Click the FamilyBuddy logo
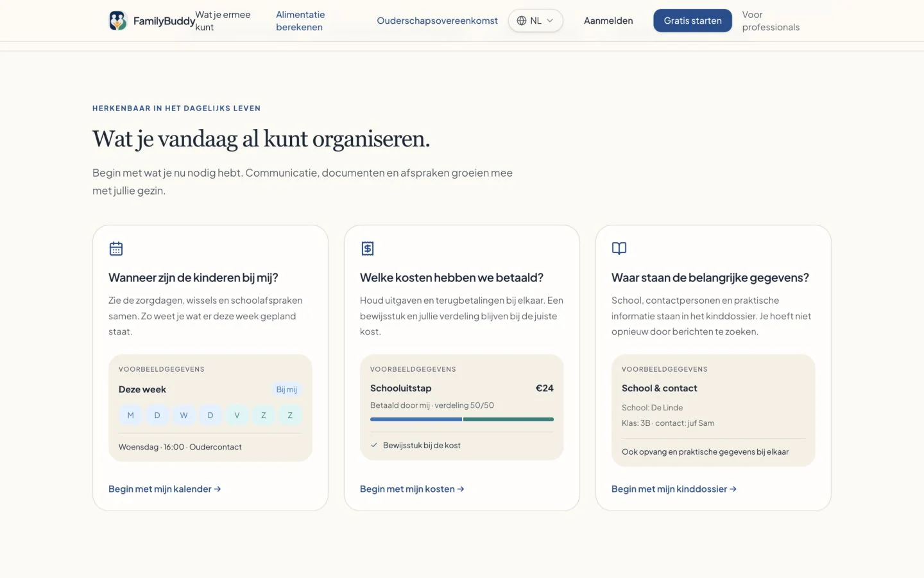Screen dimensions: 924x578 pos(152,21)
